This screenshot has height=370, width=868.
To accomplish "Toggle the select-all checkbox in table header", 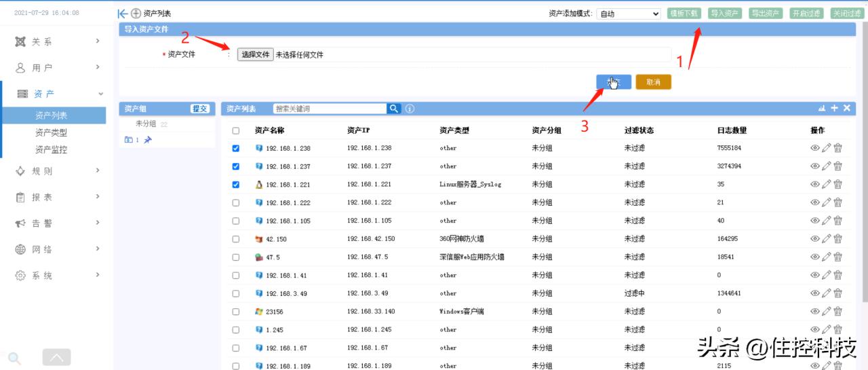I will coord(235,130).
